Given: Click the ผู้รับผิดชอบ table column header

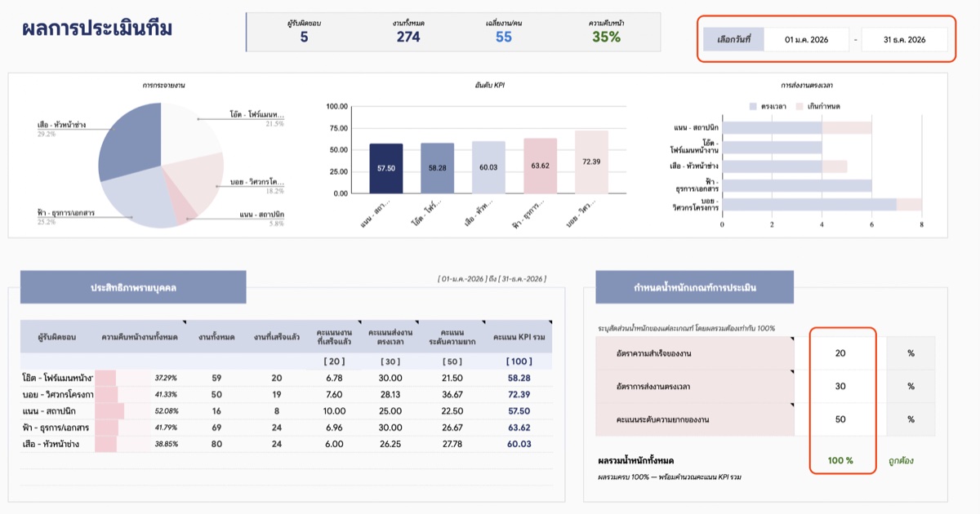Looking at the screenshot, I should pos(57,336).
